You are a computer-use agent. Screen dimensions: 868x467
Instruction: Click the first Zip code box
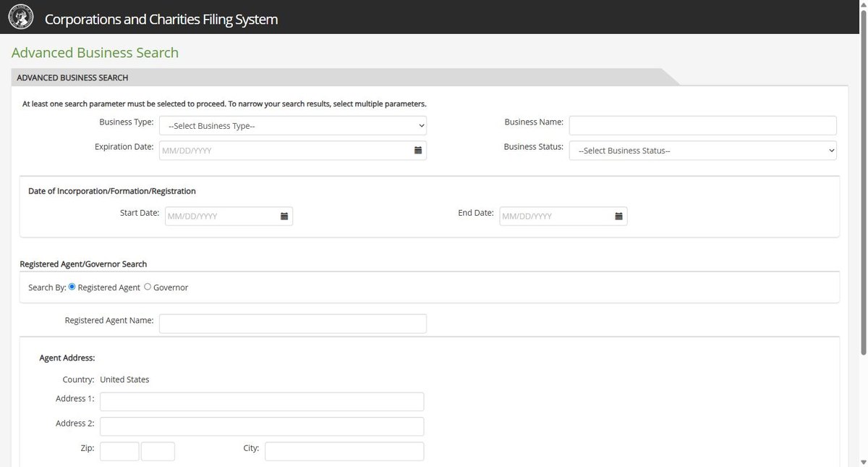(x=119, y=451)
